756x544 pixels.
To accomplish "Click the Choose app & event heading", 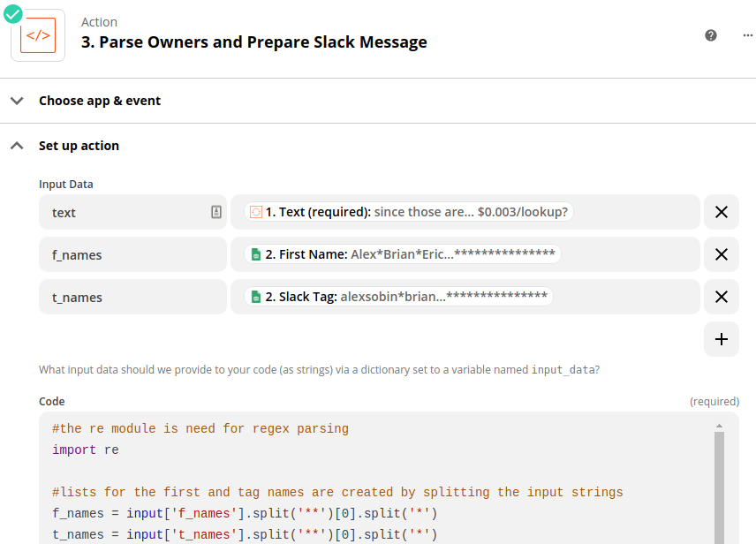I will coord(100,101).
